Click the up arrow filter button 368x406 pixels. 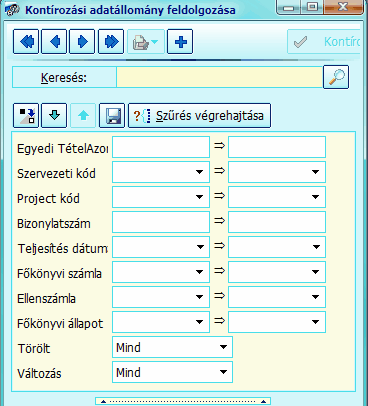pyautogui.click(x=83, y=116)
